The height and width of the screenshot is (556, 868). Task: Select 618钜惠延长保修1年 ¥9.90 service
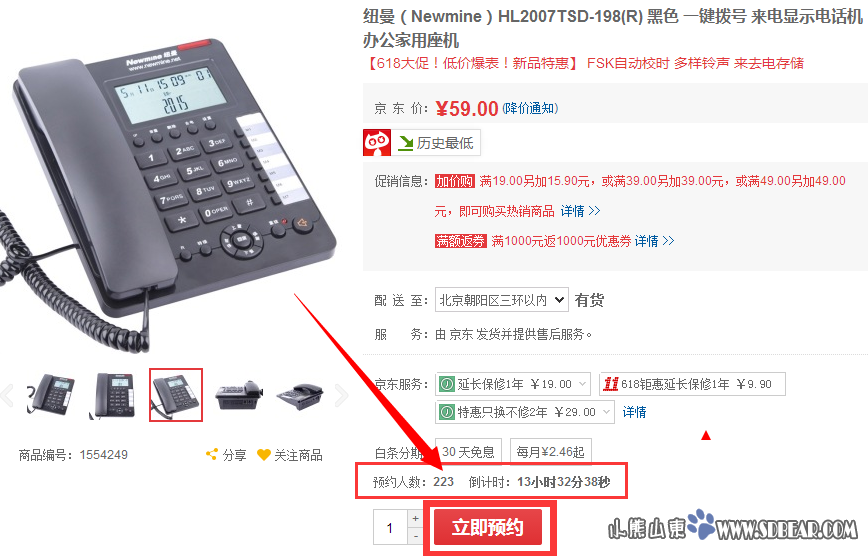693,384
